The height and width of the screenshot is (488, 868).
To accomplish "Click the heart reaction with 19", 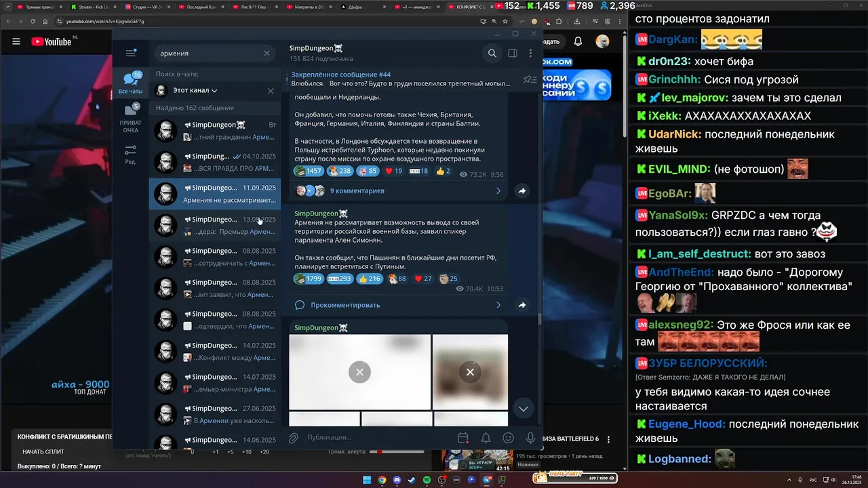I will 393,171.
